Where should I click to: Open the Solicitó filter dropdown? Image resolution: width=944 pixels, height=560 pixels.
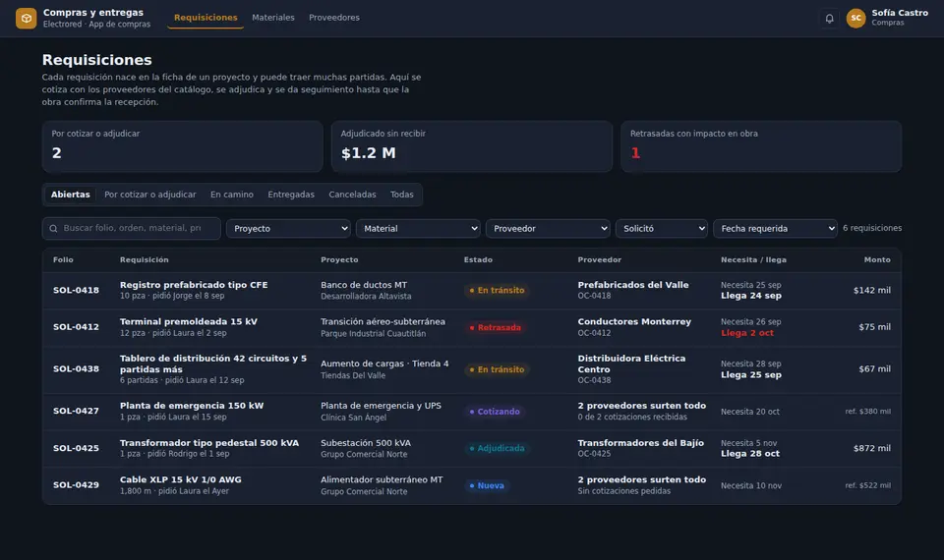coord(662,229)
